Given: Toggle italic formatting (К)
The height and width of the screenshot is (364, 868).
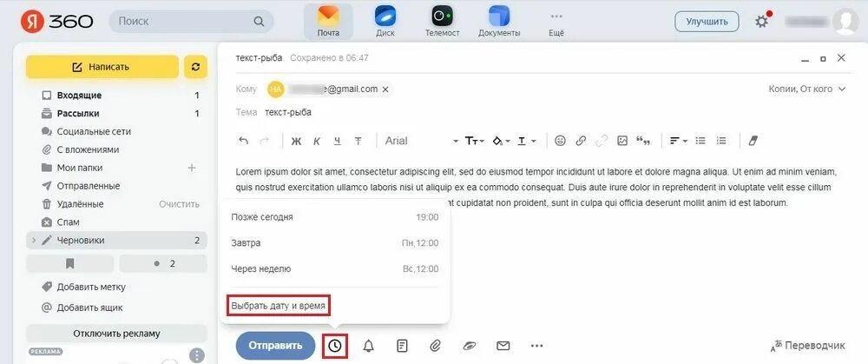Looking at the screenshot, I should point(317,141).
